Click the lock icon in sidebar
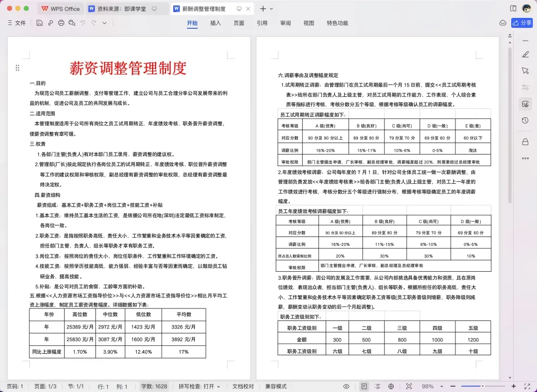Screen dimensions: 537x392 526,142
